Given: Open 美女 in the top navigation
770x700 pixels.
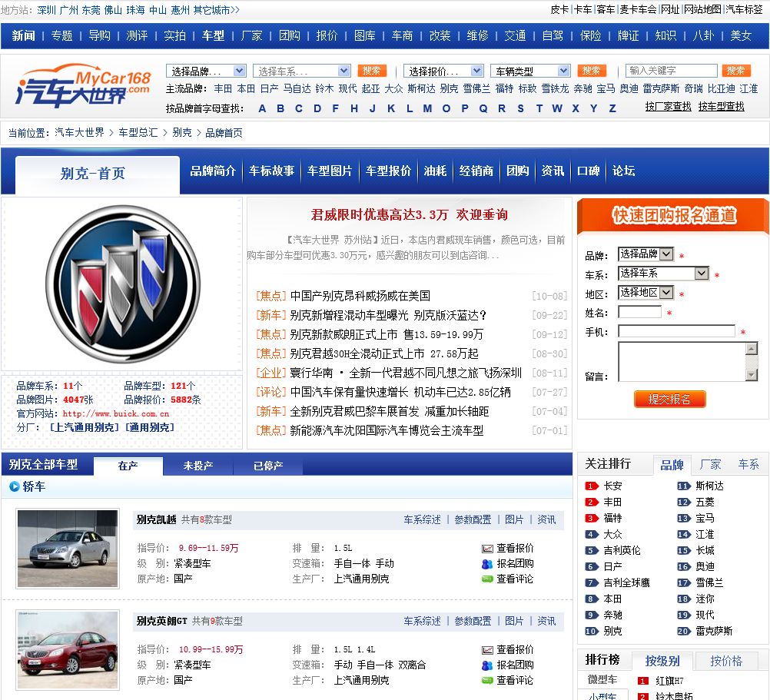Looking at the screenshot, I should [x=741, y=36].
